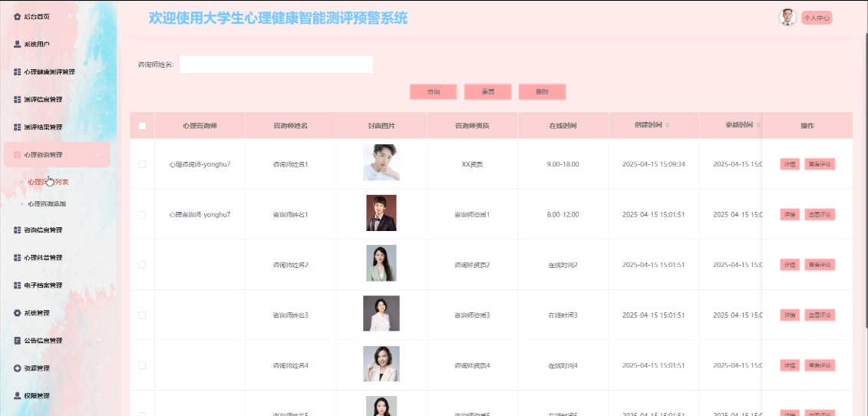Image resolution: width=868 pixels, height=416 pixels.
Task: Open cover photo in the 咨询师资质1 row
Action: click(x=381, y=213)
